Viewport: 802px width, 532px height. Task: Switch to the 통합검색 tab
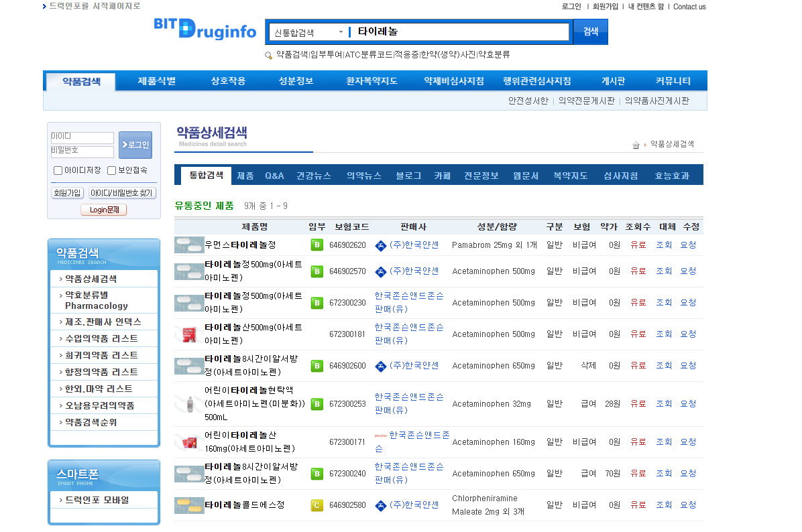[x=206, y=176]
